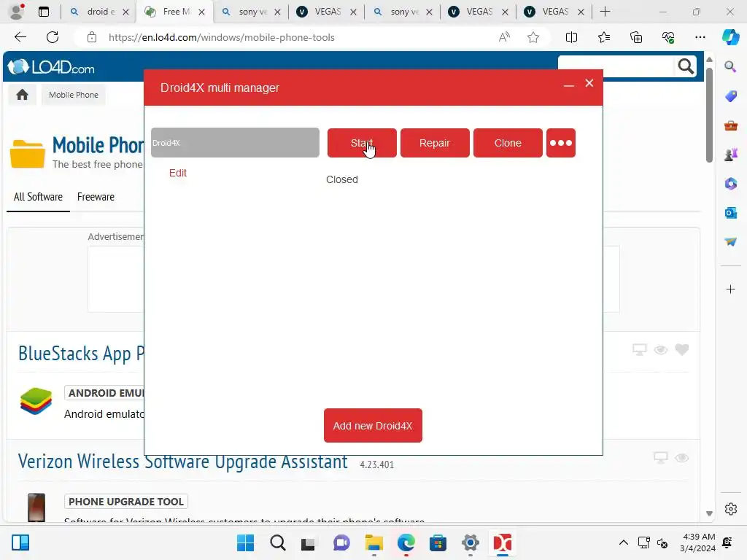
Task: Minimize the Droid4X multi manager window
Action: point(568,85)
